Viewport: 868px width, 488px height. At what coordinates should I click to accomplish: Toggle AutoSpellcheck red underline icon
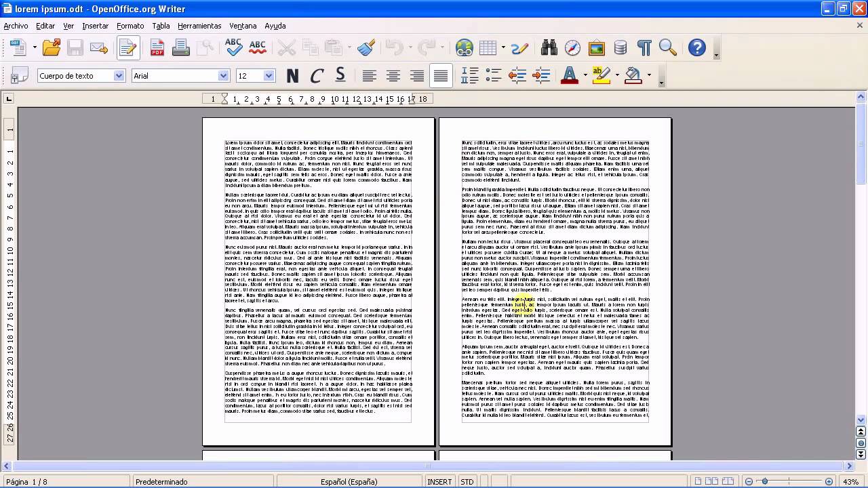[x=258, y=47]
